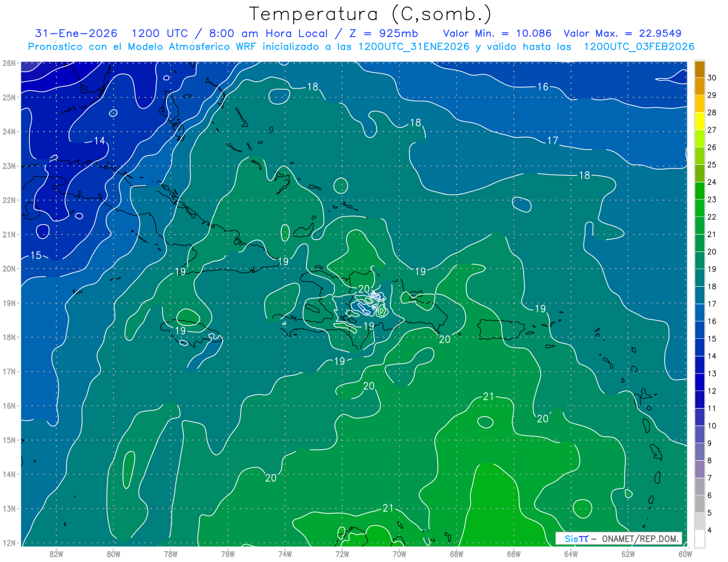
Task: Pick the gray swatch between 5 and 6
Action: 699,504
